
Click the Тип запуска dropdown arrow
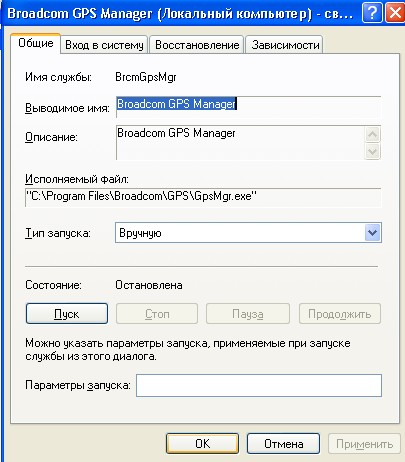tap(372, 233)
